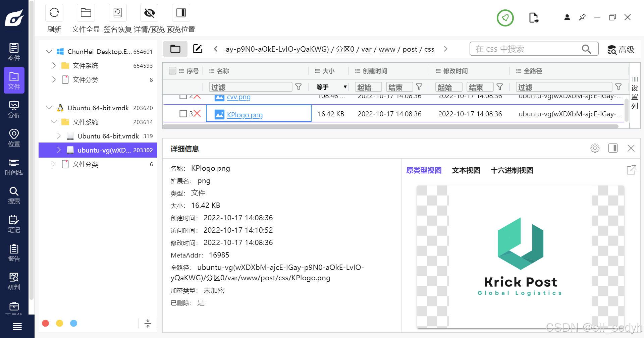Screen dimensions: 644x338
Task: Expand Ubuntu 64-bit.vmdk 319 partition
Action: [59, 136]
